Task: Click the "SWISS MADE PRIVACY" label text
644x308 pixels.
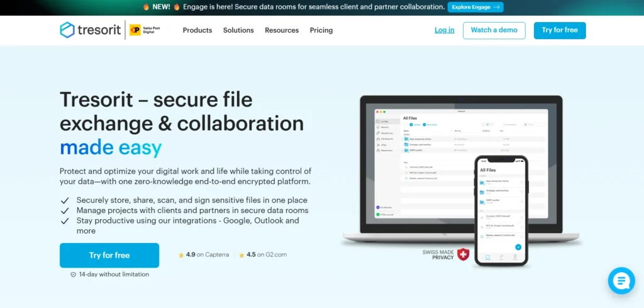Action: (438, 254)
